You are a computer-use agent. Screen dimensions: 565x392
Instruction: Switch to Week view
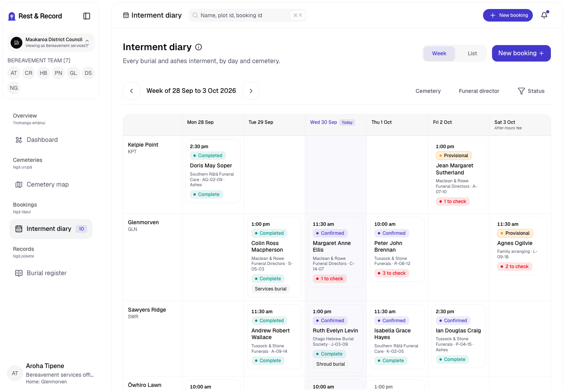[439, 53]
